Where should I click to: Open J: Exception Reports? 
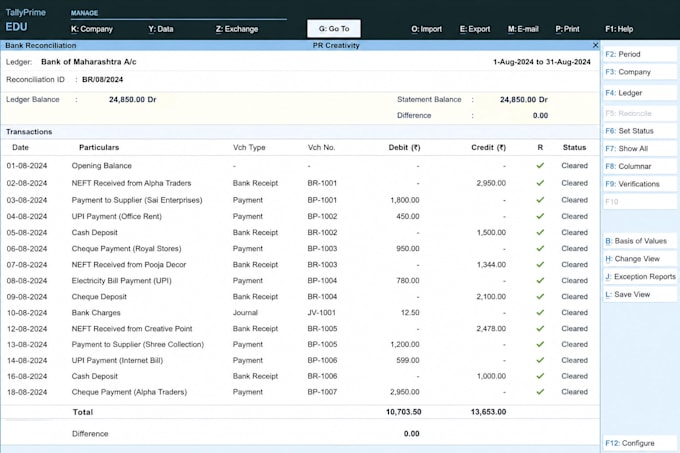point(640,277)
